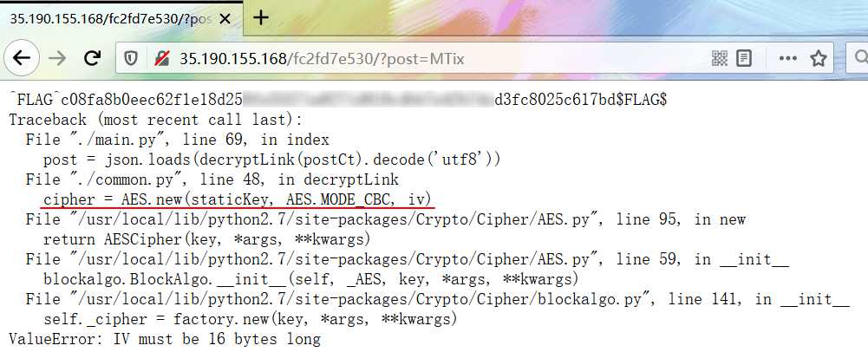The image size is (868, 352).
Task: Click the underlined AES.new(staticKey...) code line
Action: tap(237, 199)
